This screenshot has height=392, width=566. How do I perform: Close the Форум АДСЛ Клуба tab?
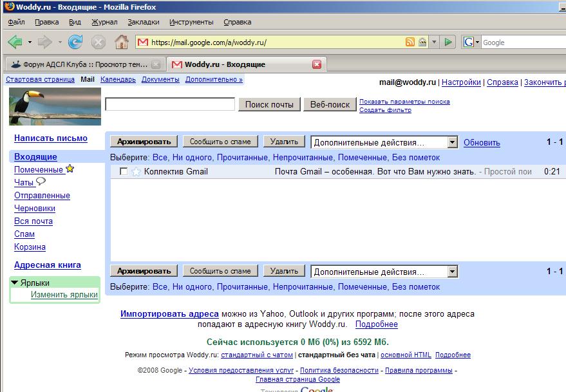(156, 64)
